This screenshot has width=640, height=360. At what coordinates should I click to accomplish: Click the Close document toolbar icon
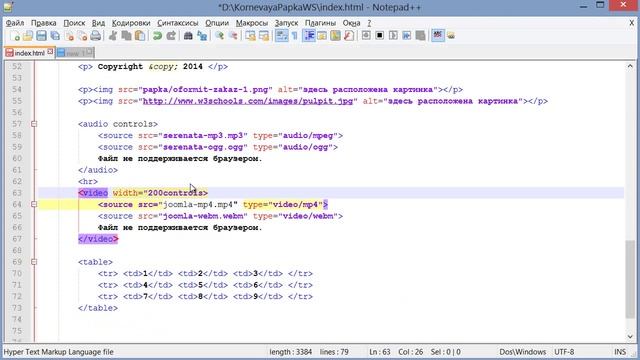(x=69, y=36)
